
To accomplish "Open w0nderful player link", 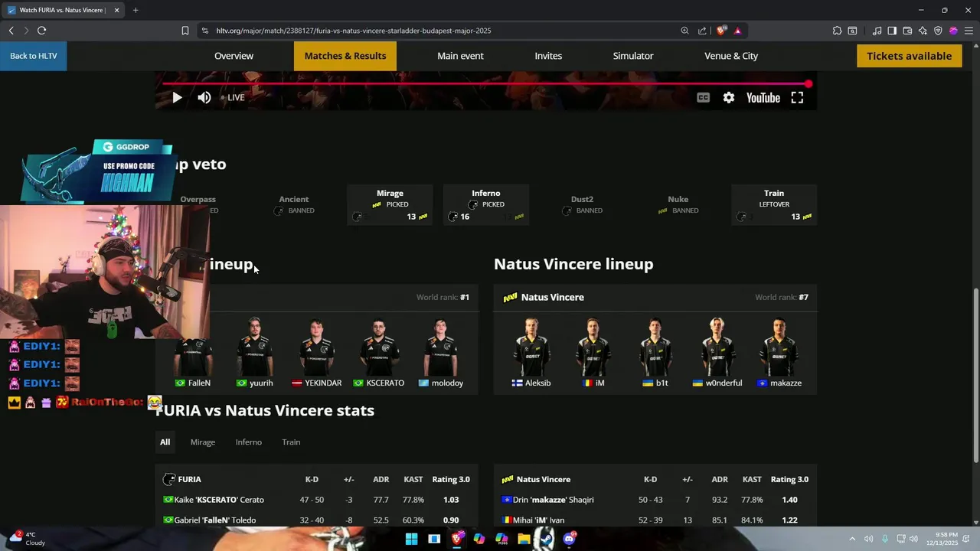I will [717, 383].
